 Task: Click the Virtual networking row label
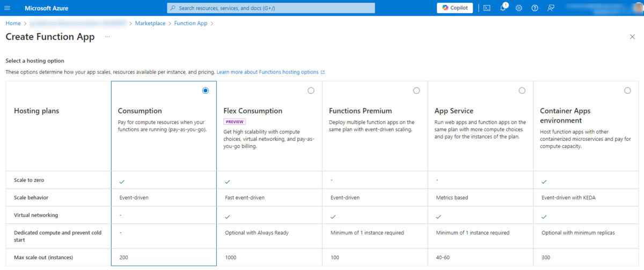click(x=36, y=215)
